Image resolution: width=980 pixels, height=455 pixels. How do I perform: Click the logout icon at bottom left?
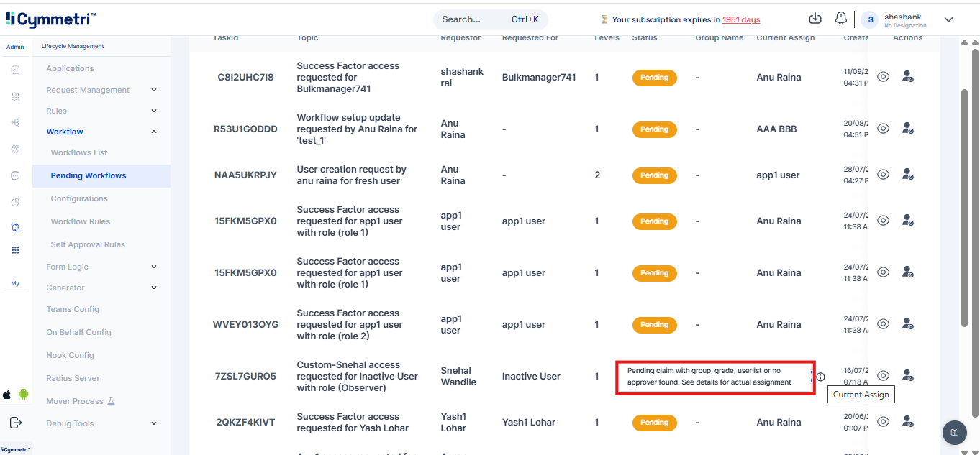(15, 423)
